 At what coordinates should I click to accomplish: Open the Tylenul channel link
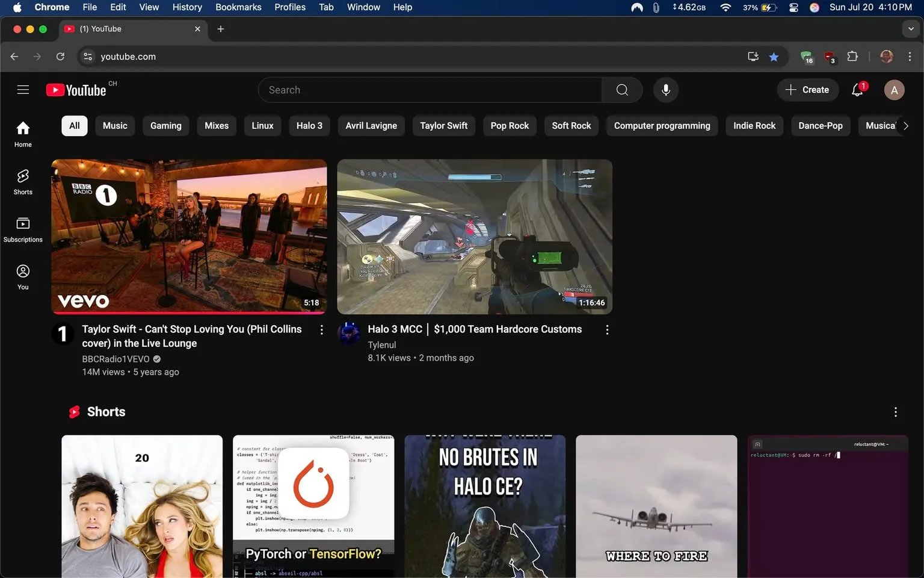pyautogui.click(x=381, y=344)
